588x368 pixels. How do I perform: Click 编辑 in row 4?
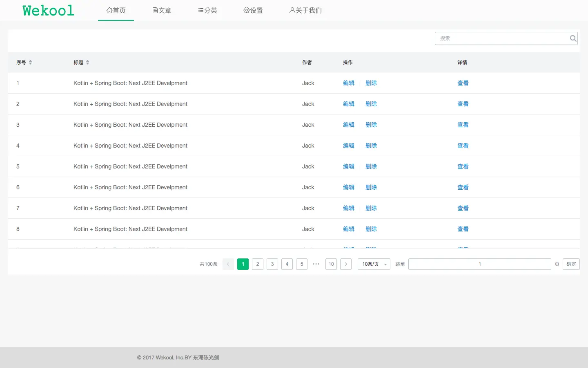pyautogui.click(x=349, y=146)
